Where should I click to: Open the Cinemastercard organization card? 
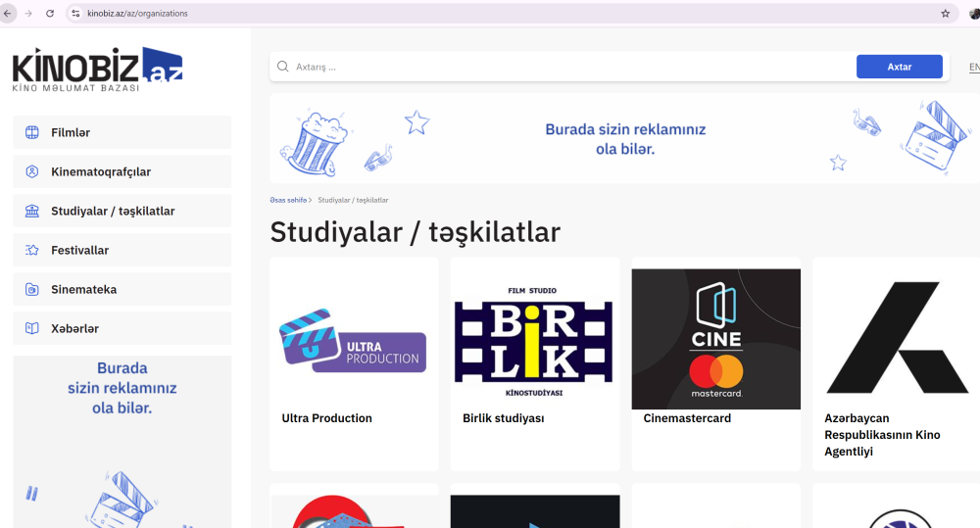715,363
